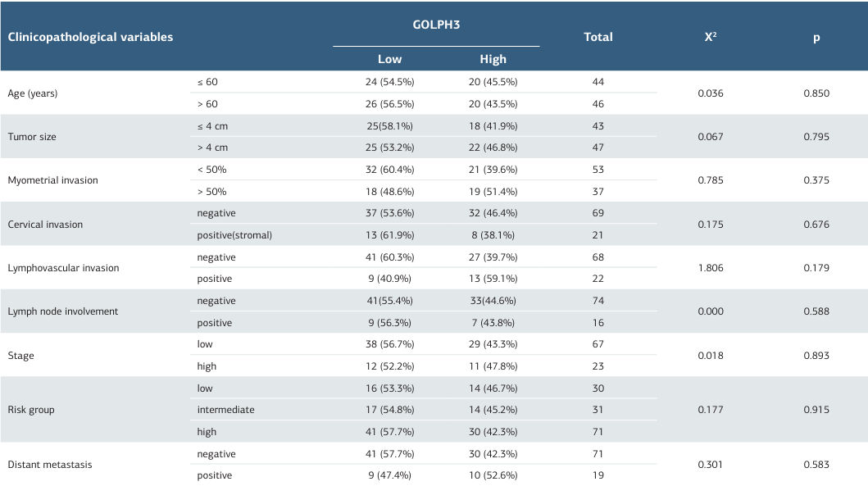Click the GOLPH3 header cell
This screenshot has width=868, height=486.
(435, 25)
